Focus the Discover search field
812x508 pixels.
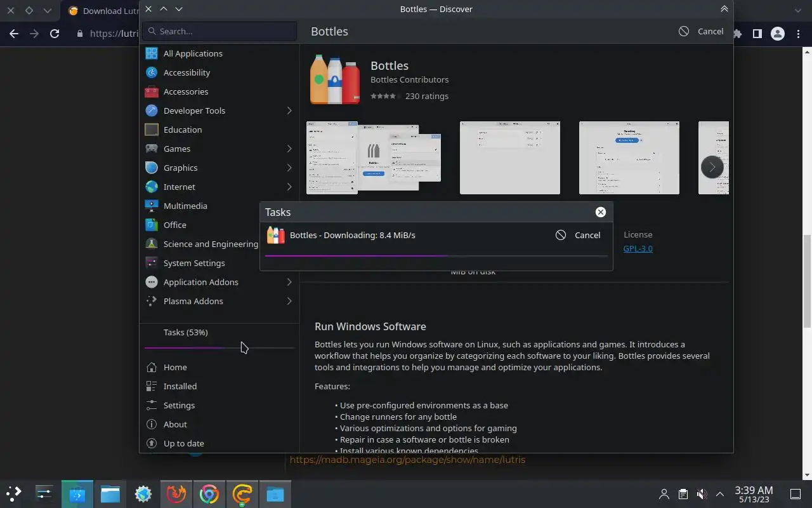click(219, 31)
